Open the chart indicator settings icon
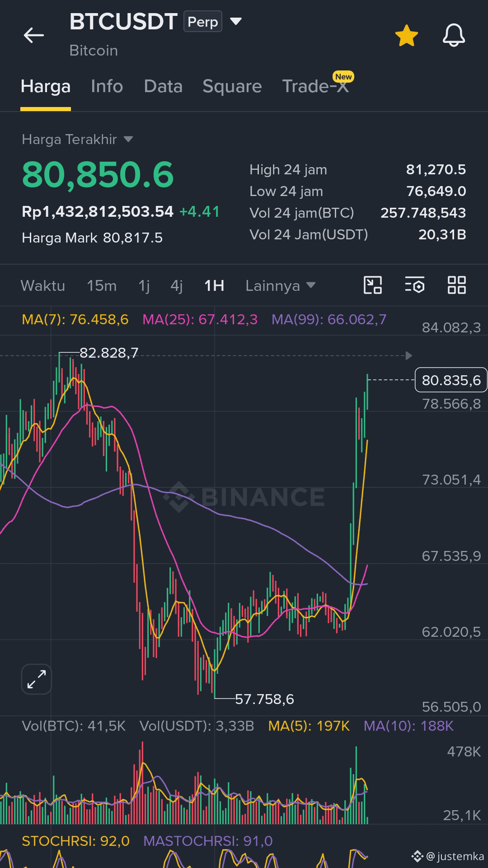Image resolution: width=488 pixels, height=868 pixels. pos(415,285)
